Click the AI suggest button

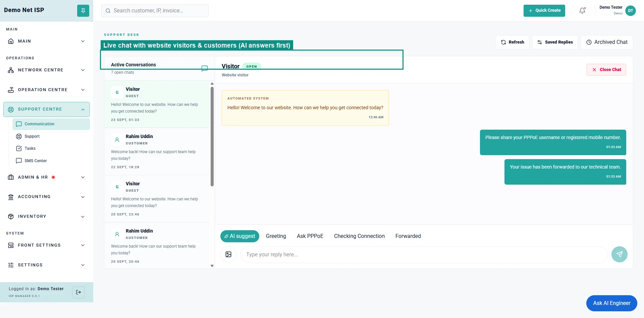coord(240,236)
